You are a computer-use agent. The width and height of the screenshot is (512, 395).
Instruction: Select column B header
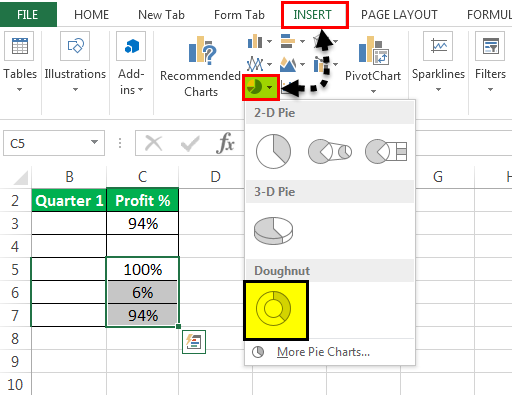(x=69, y=177)
